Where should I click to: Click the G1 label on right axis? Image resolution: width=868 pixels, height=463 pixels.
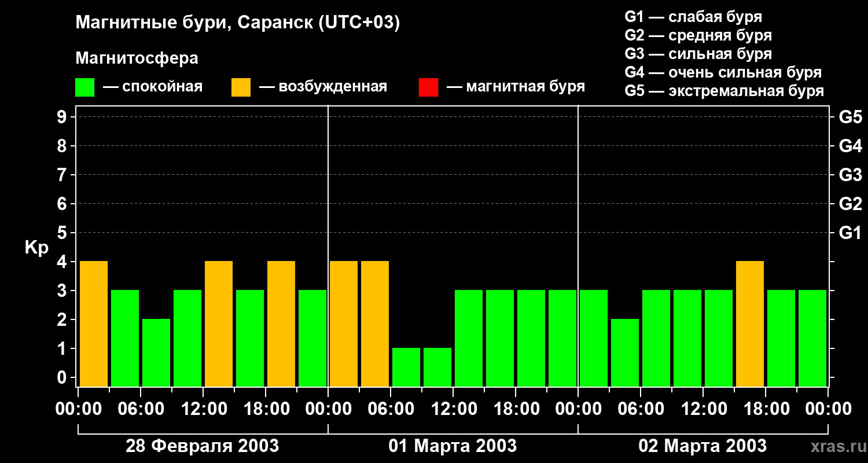pos(850,233)
